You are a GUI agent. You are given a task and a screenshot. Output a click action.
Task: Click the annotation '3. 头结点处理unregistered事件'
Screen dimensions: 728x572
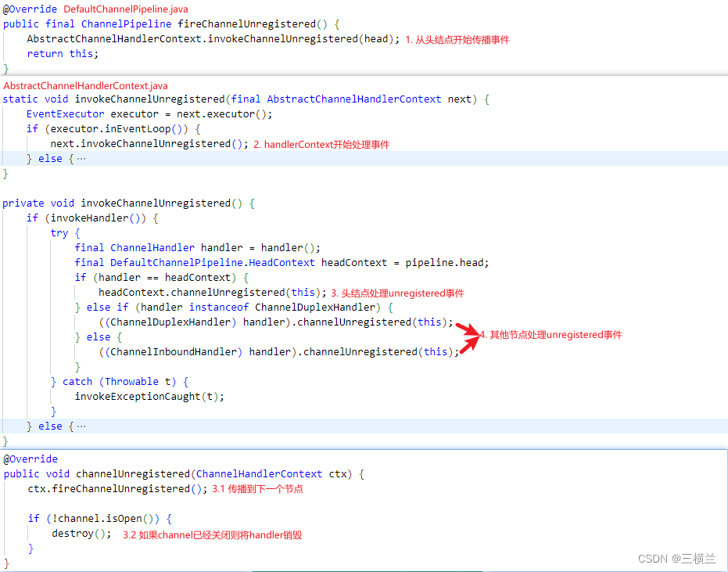click(x=397, y=293)
